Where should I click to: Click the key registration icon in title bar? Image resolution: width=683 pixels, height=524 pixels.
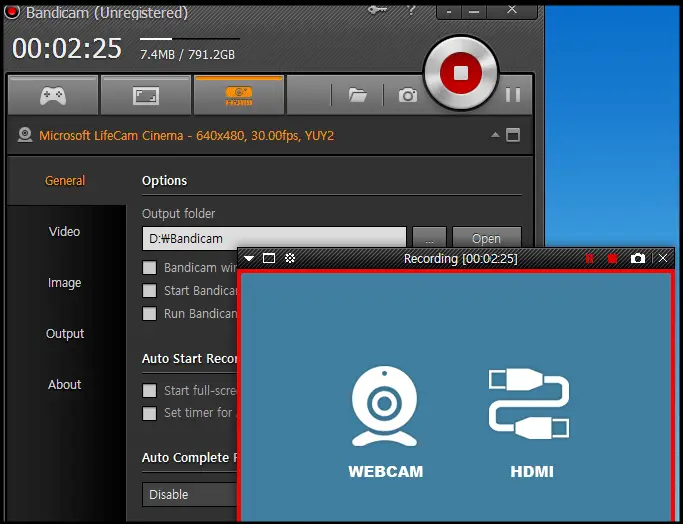377,9
